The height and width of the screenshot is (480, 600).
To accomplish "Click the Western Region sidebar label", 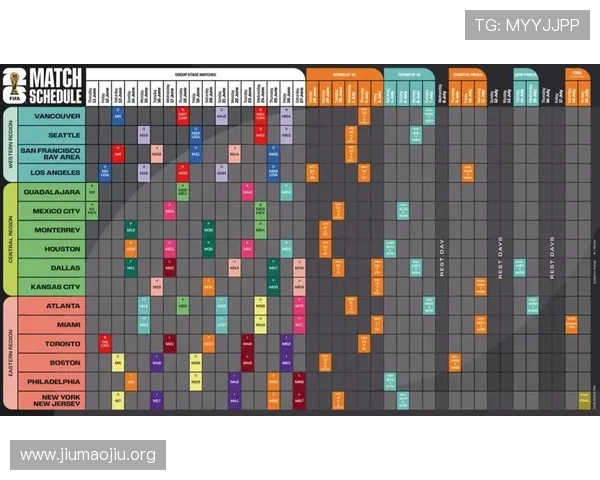I will coord(9,144).
